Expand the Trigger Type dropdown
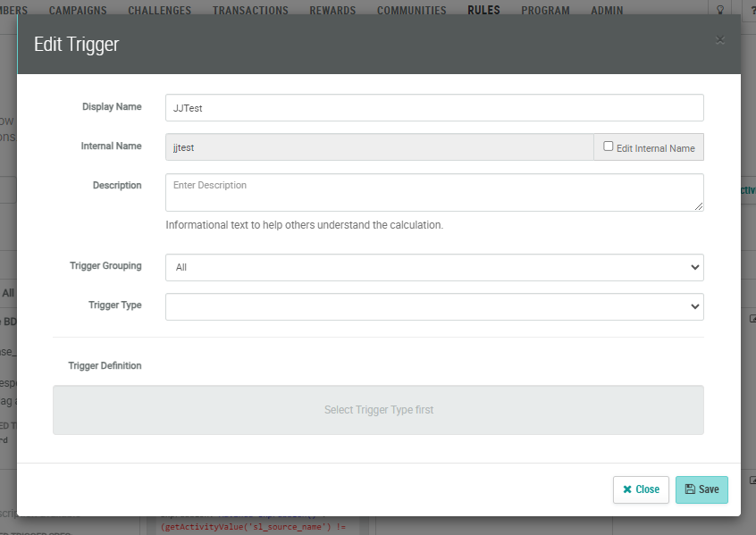 point(434,306)
